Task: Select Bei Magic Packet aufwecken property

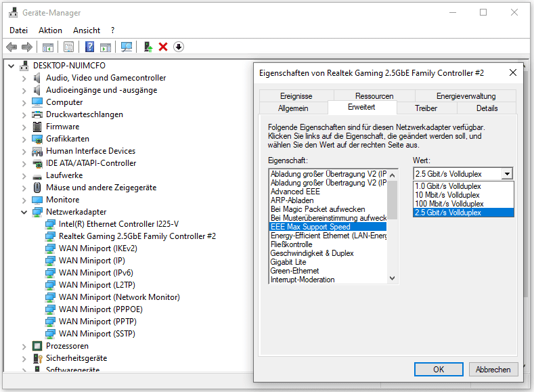Action: (x=328, y=209)
